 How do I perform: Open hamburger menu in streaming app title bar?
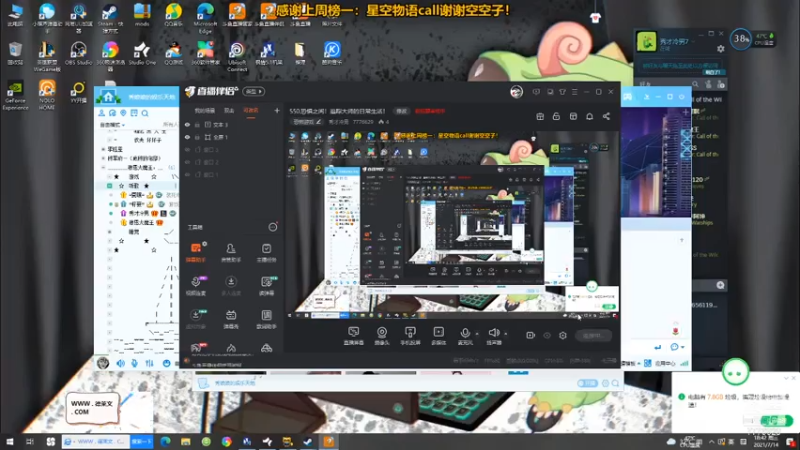[574, 92]
